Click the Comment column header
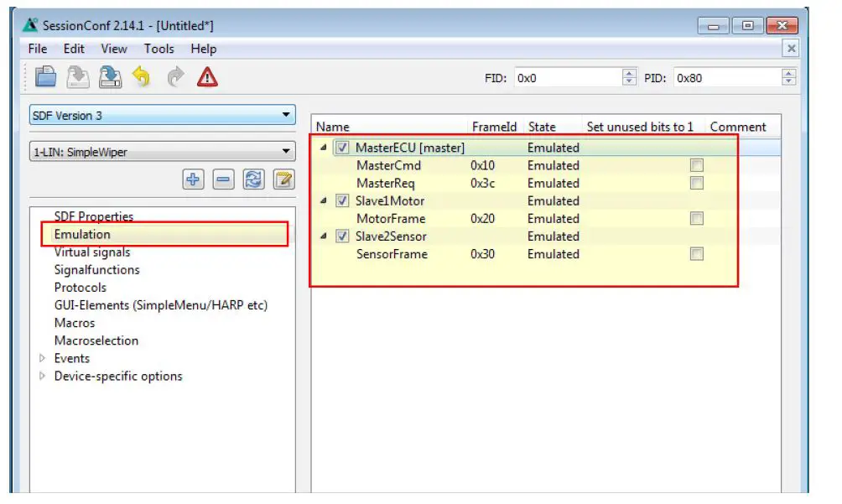 pyautogui.click(x=738, y=127)
